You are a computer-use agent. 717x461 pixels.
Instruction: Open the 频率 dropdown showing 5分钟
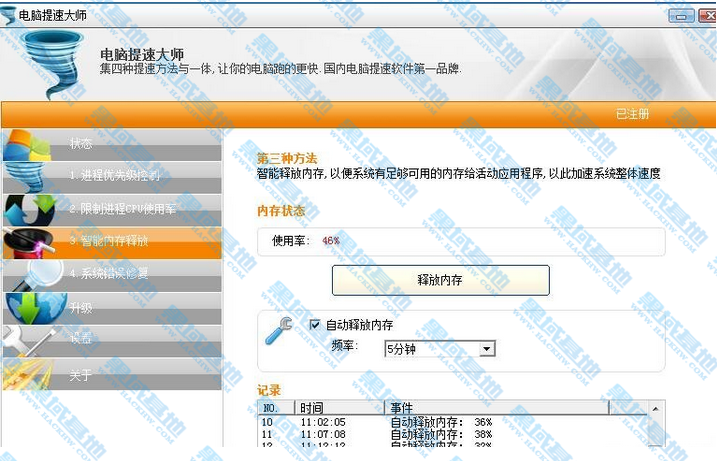[x=439, y=349]
